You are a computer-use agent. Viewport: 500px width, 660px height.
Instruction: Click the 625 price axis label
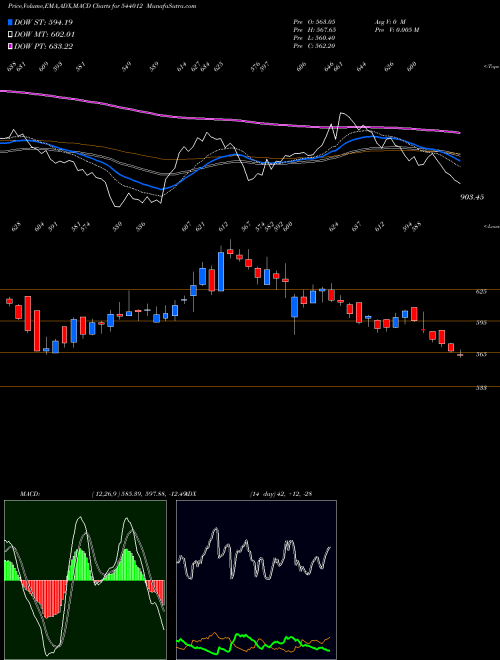[481, 291]
